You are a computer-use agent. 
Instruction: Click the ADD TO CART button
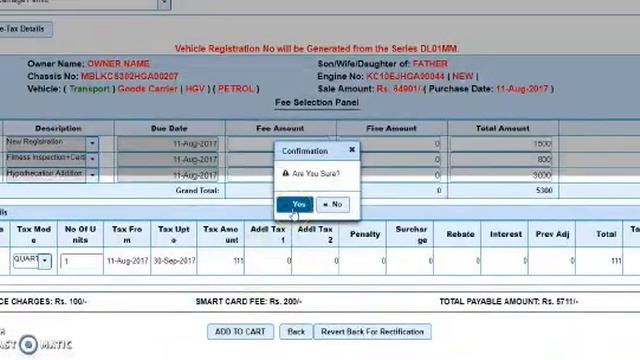[x=240, y=331]
